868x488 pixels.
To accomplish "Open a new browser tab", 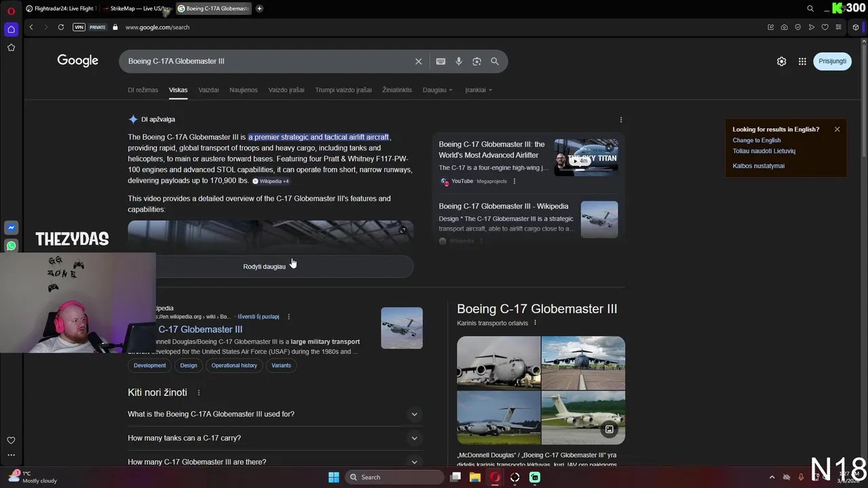I will click(x=259, y=9).
